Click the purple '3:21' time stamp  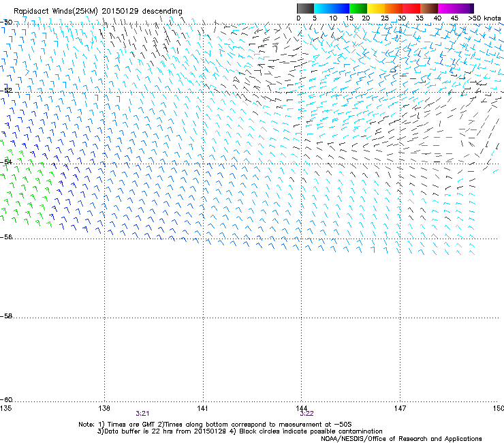click(142, 414)
